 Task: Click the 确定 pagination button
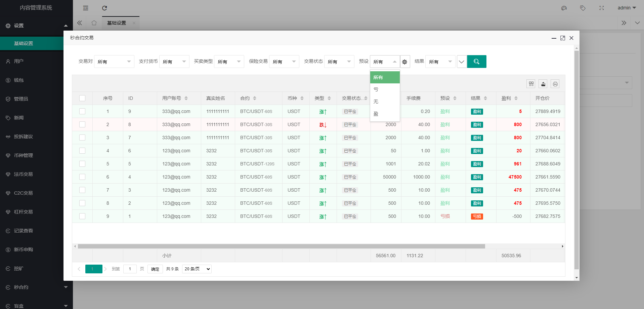point(155,269)
